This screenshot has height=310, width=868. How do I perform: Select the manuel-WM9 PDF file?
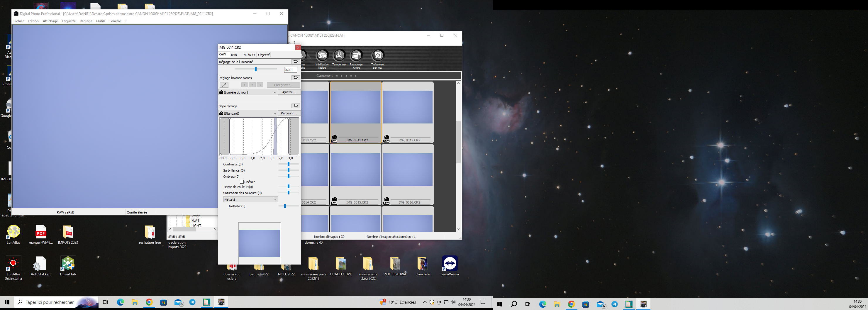[x=41, y=235]
